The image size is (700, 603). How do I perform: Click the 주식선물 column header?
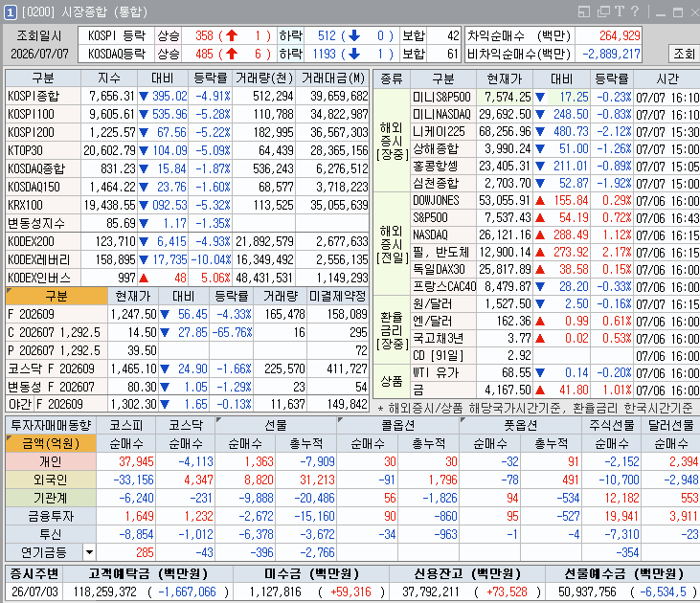[x=612, y=425]
